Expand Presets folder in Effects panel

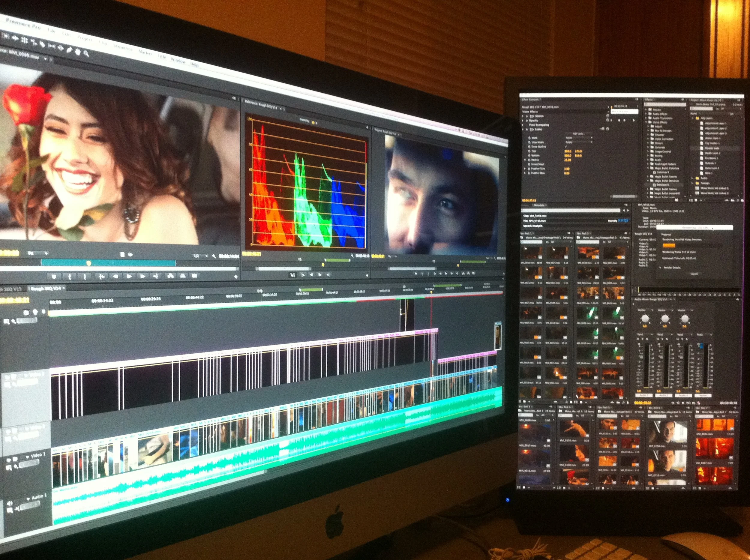tap(646, 110)
